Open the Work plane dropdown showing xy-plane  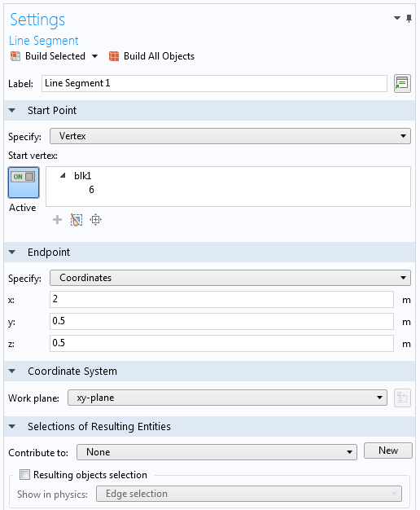pyautogui.click(x=227, y=398)
